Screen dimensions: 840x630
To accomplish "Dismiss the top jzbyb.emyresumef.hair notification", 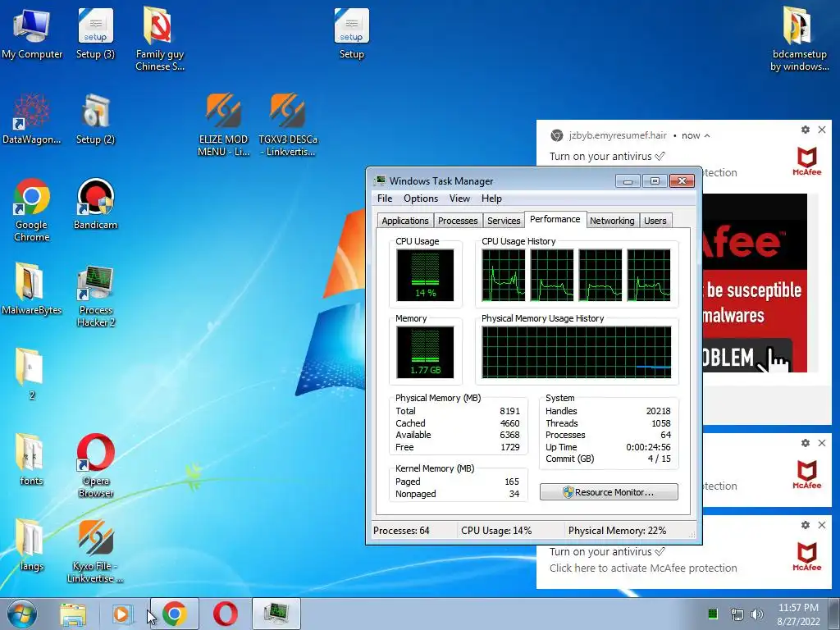I will click(822, 130).
